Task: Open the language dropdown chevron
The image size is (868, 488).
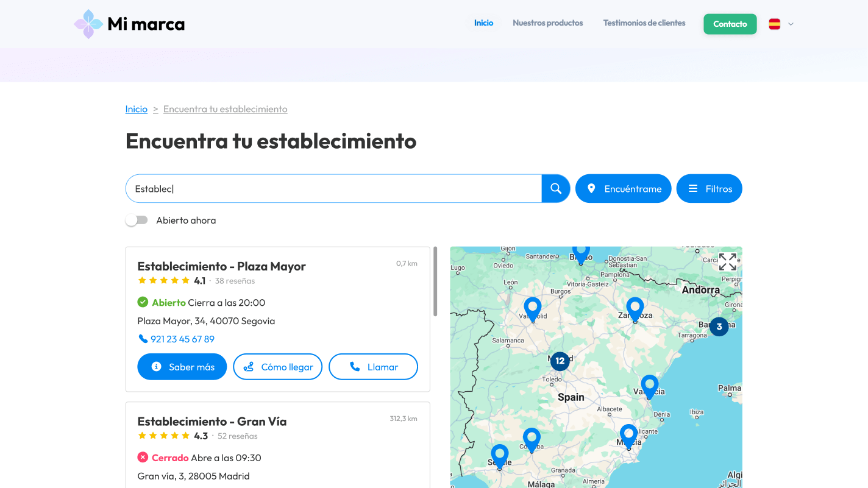Action: pyautogui.click(x=791, y=24)
